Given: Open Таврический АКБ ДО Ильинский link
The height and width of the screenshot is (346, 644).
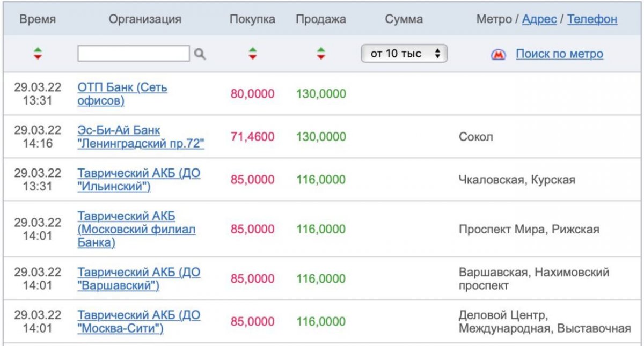Looking at the screenshot, I should pyautogui.click(x=139, y=180).
